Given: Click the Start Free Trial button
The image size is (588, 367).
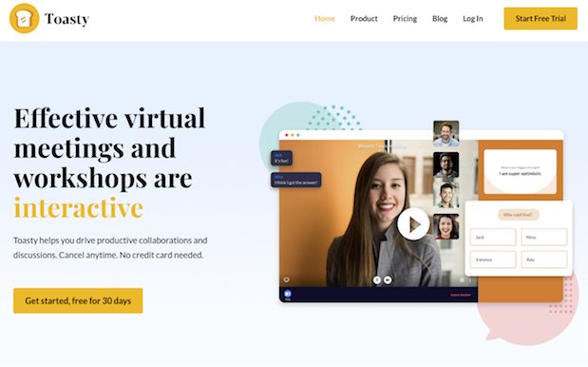Looking at the screenshot, I should click(x=541, y=18).
